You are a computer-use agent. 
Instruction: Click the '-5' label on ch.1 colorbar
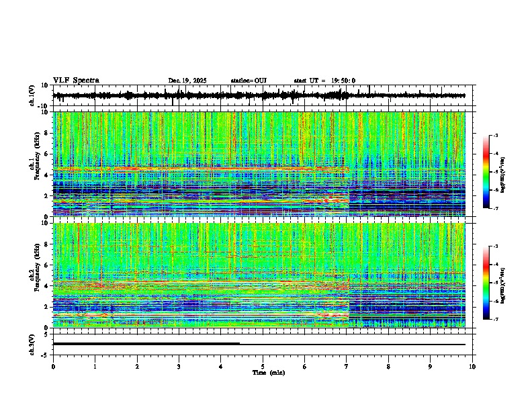click(495, 172)
